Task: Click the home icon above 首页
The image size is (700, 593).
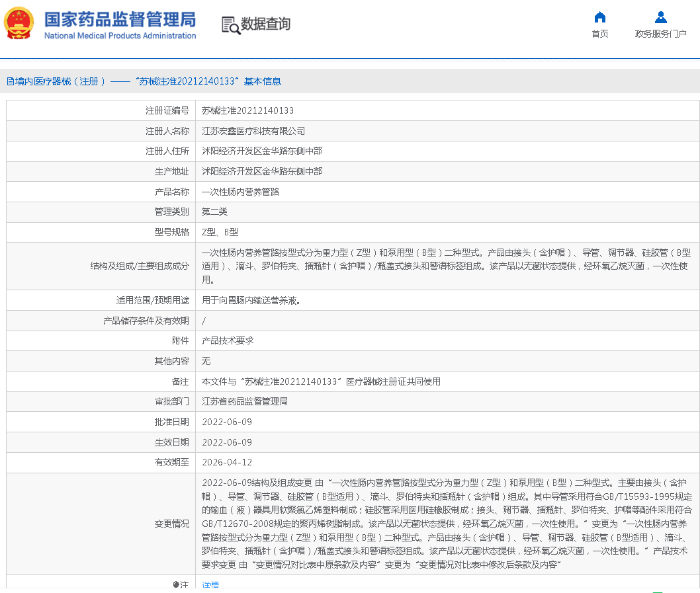Action: (x=599, y=17)
